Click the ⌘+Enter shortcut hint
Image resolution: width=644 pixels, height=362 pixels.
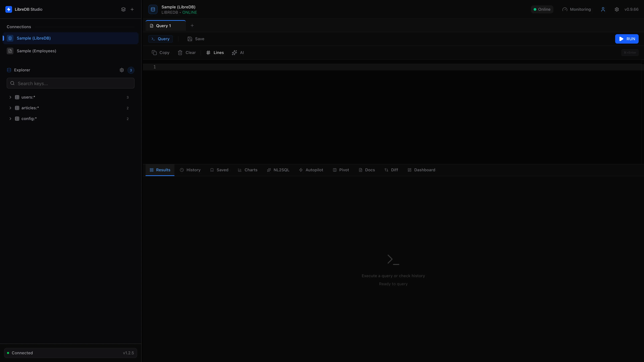point(630,52)
